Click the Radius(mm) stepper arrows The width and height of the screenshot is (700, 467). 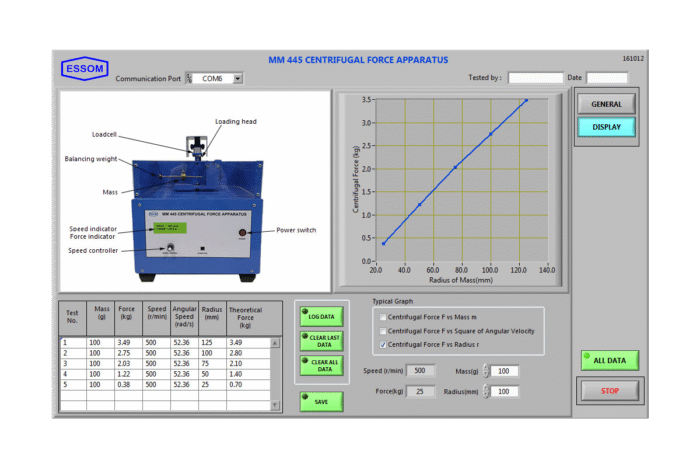pos(486,392)
